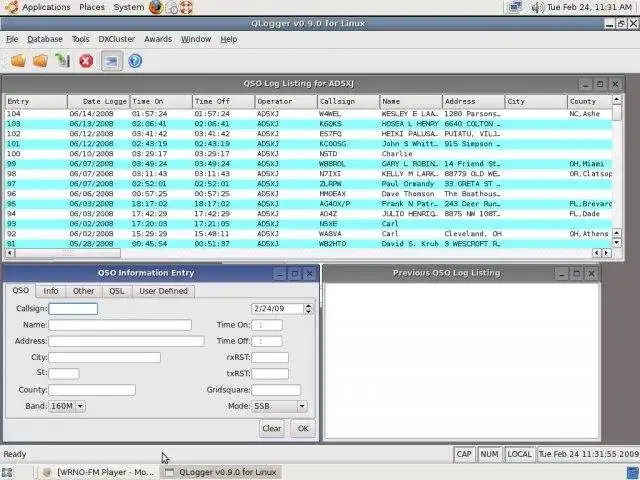This screenshot has width=640, height=480.
Task: Click the mail launcher icon in top panel
Action: pyautogui.click(x=171, y=7)
